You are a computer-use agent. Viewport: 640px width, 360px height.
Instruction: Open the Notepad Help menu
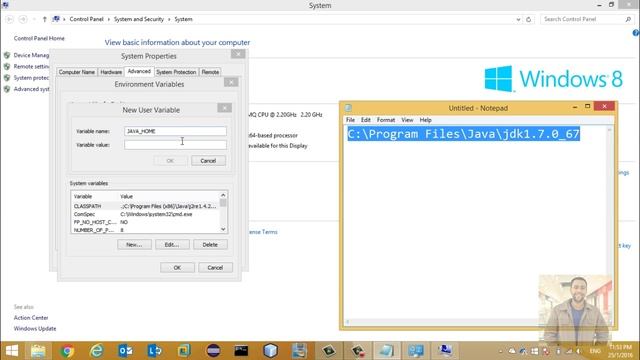point(425,120)
